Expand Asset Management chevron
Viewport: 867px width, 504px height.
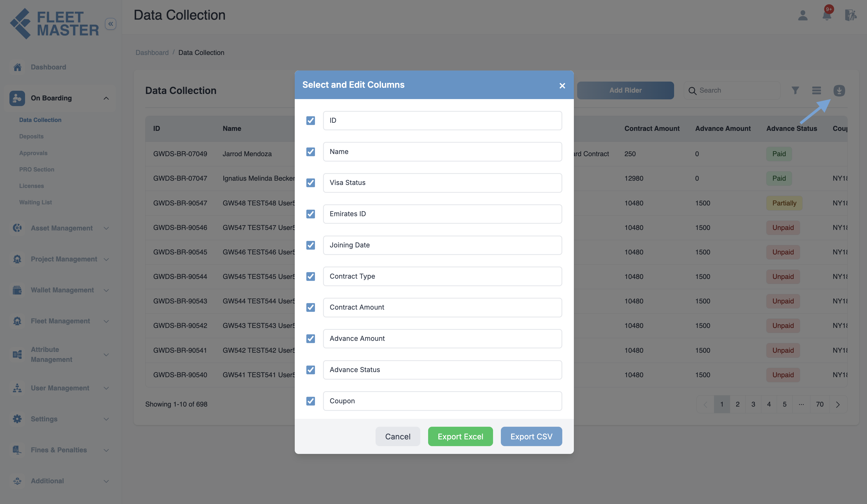point(106,228)
